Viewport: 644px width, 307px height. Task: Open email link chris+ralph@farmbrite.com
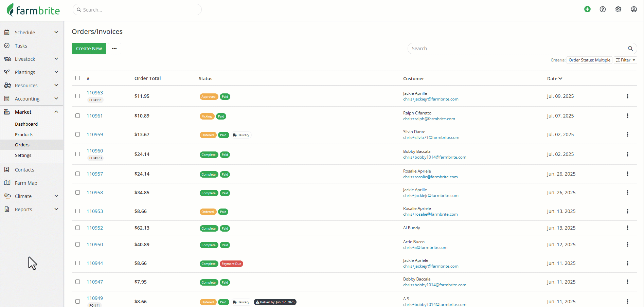[429, 119]
